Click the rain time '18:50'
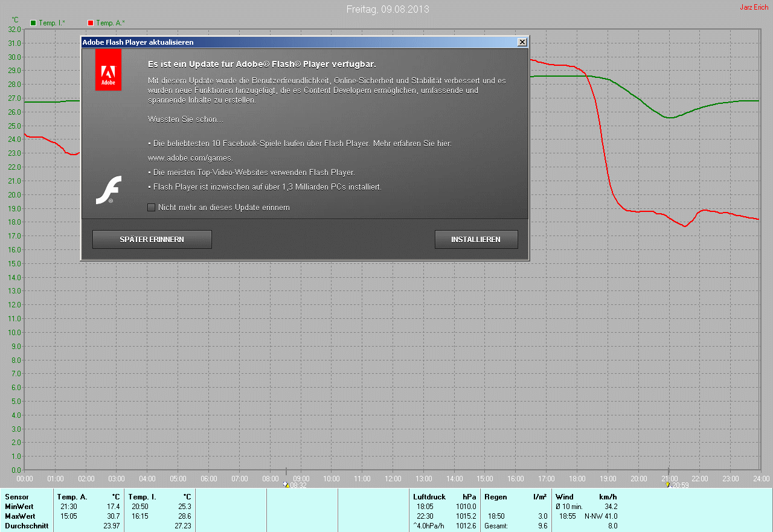Viewport: 773px width, 532px height. (x=496, y=516)
